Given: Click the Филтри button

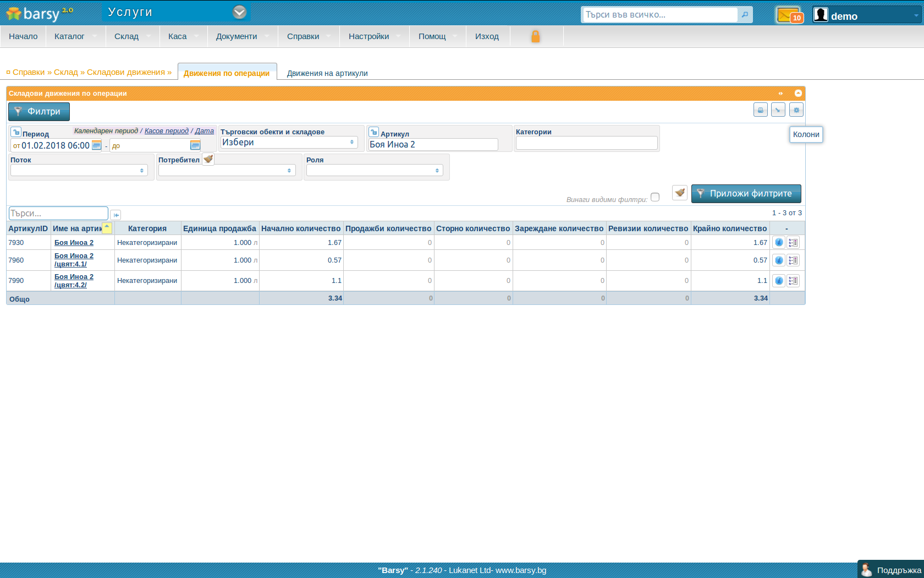Looking at the screenshot, I should pos(39,112).
